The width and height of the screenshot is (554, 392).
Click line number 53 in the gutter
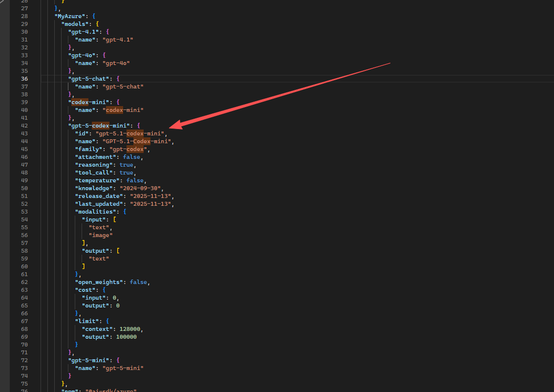tap(24, 212)
